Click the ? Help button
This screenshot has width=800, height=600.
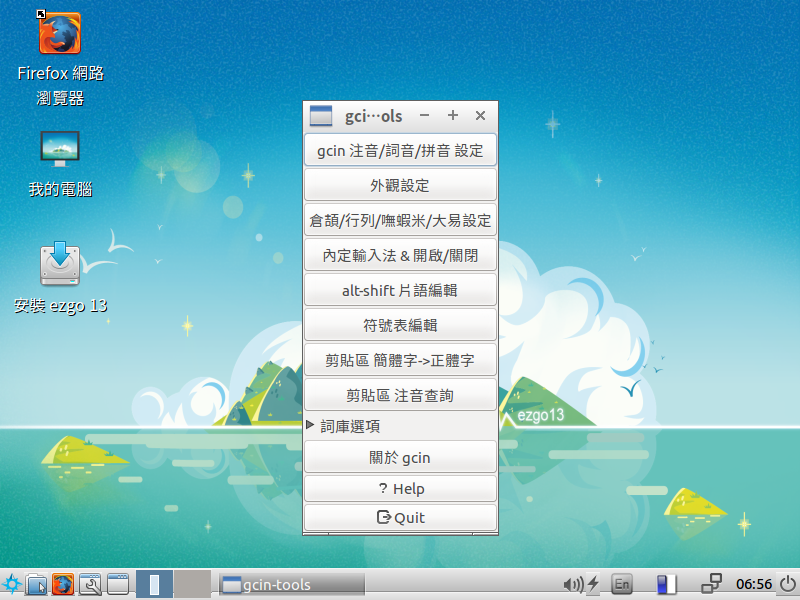[x=400, y=489]
